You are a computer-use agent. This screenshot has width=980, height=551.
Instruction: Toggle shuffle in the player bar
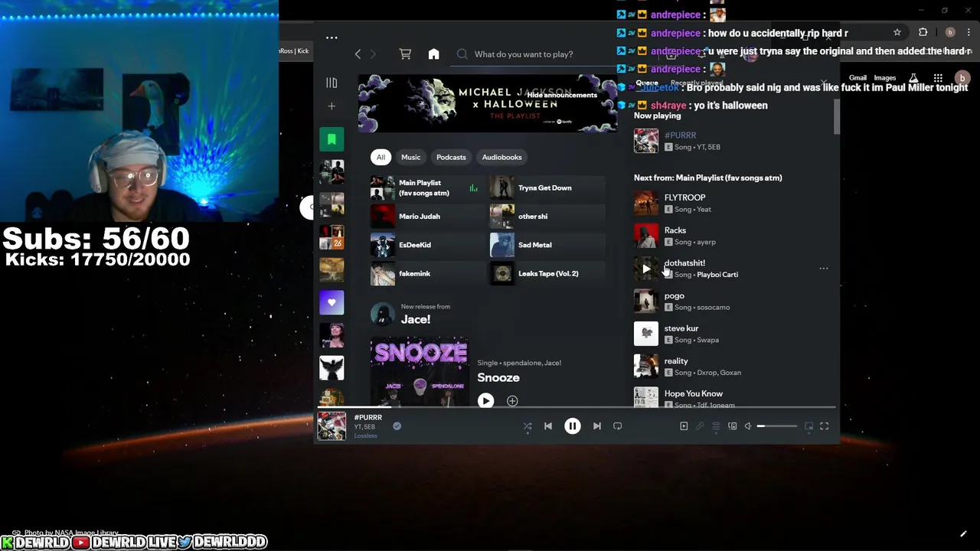tap(528, 426)
